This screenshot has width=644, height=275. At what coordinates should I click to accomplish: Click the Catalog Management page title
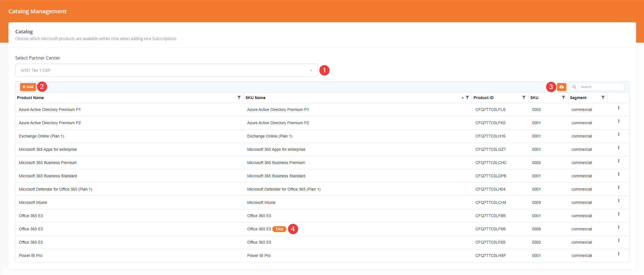click(x=38, y=11)
